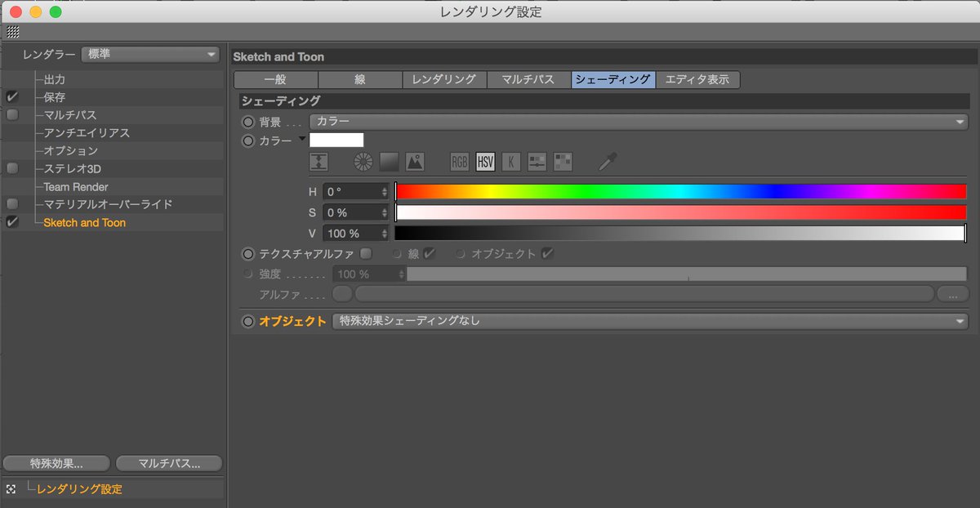Click the compact color chooser toggle icon

(x=318, y=162)
